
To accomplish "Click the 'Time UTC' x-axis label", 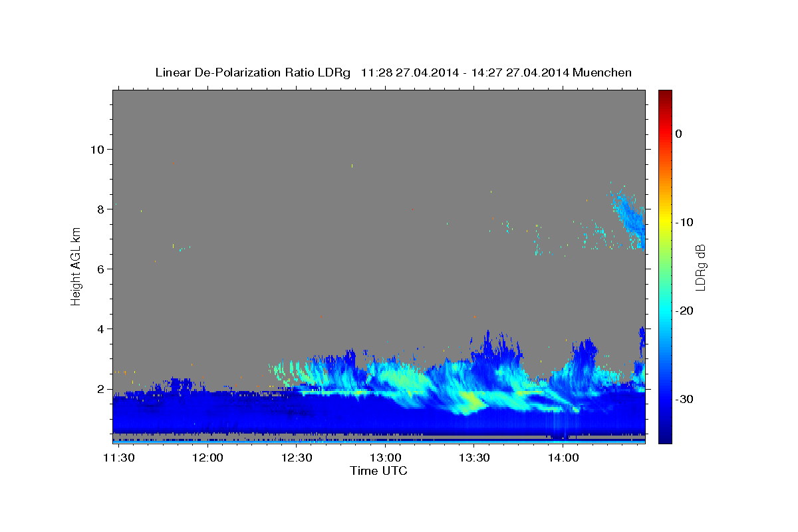I will (x=378, y=471).
